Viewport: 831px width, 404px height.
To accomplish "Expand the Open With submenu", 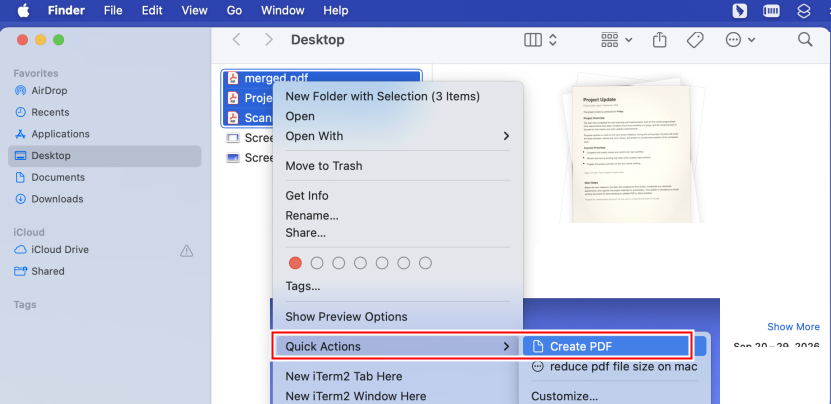I will (x=397, y=136).
